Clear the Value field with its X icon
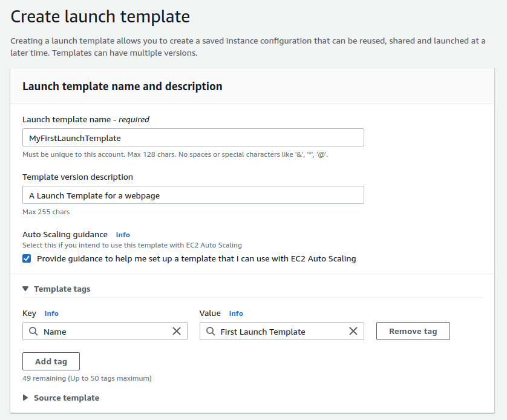The height and width of the screenshot is (420, 507). tap(353, 331)
